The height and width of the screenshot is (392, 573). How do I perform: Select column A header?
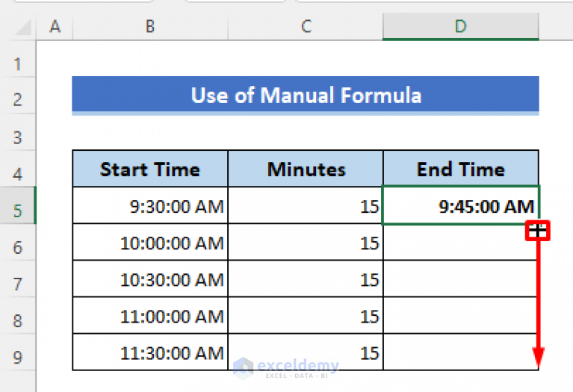point(55,27)
